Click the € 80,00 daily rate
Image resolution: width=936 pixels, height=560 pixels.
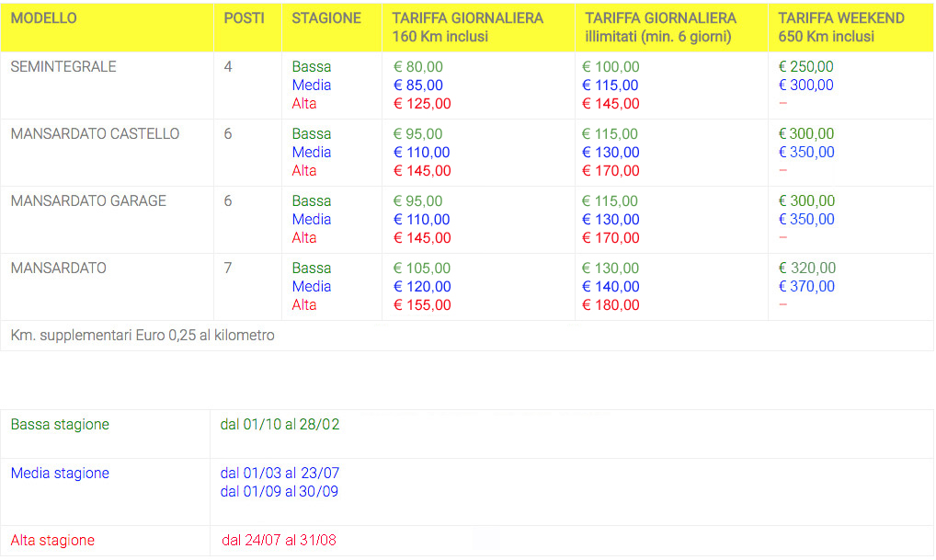point(417,67)
